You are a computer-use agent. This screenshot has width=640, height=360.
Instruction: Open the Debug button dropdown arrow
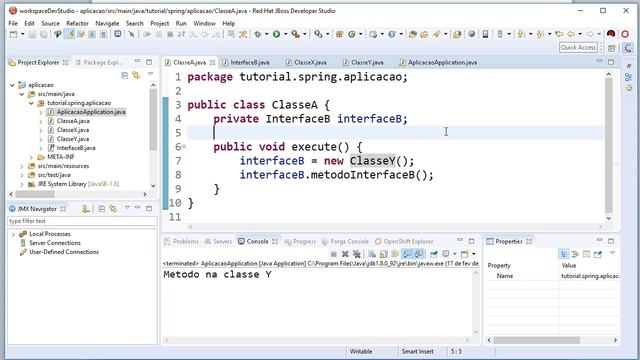click(x=267, y=34)
